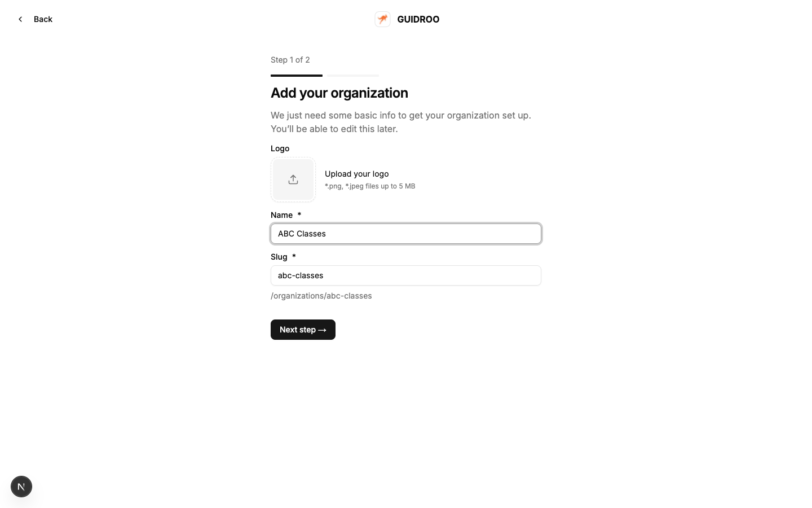Click the Back chevron arrow icon
The image size is (812, 508).
pyautogui.click(x=20, y=19)
